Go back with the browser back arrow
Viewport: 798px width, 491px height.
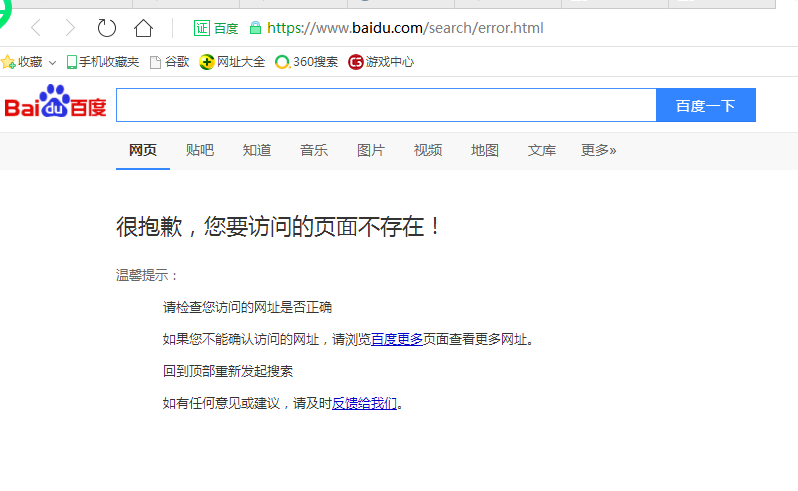pos(36,28)
